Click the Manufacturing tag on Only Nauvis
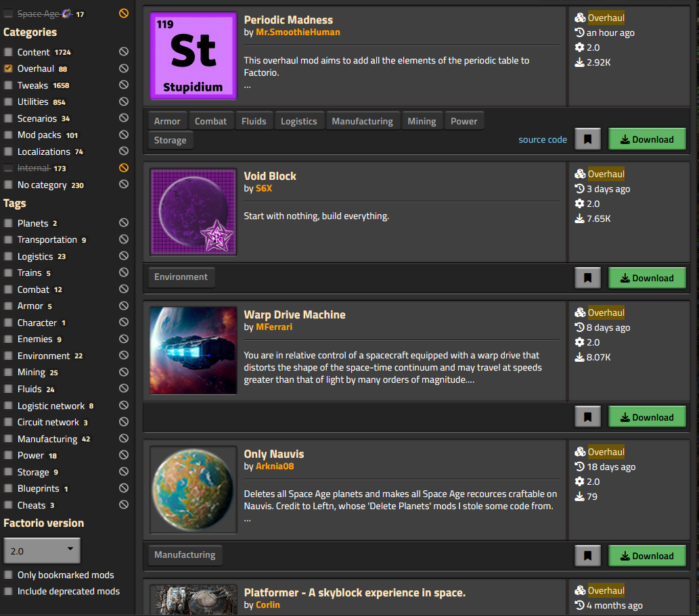The image size is (699, 616). coord(185,555)
